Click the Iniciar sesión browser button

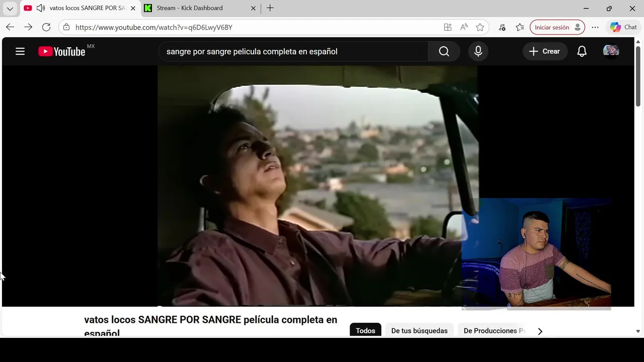click(x=557, y=27)
